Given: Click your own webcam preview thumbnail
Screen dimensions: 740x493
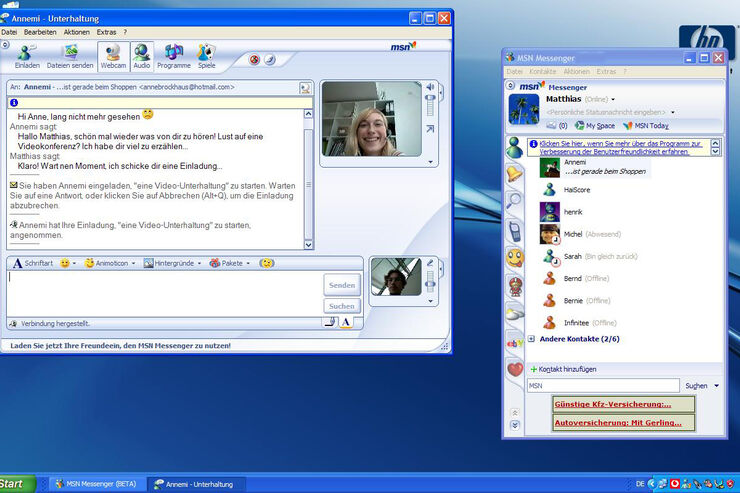Looking at the screenshot, I should [396, 276].
